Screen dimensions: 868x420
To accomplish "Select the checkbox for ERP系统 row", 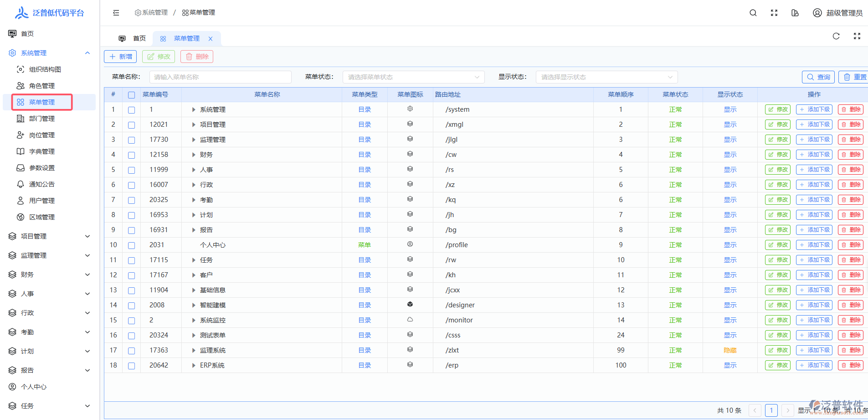I will [132, 366].
